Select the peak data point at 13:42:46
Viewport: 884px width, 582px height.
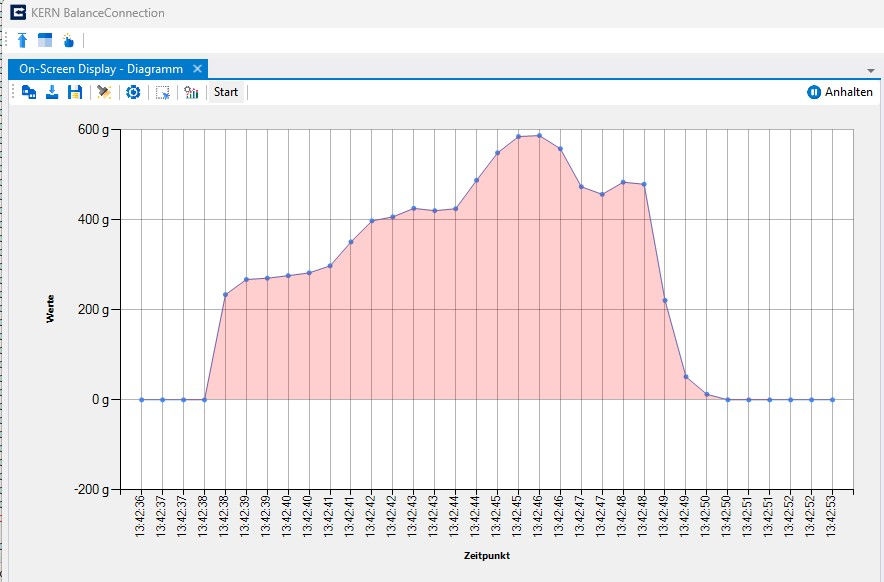point(538,133)
